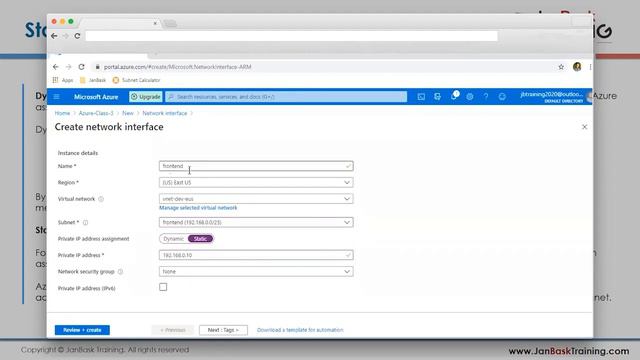
Task: Click the Upgrade button in Azure header
Action: tap(146, 97)
